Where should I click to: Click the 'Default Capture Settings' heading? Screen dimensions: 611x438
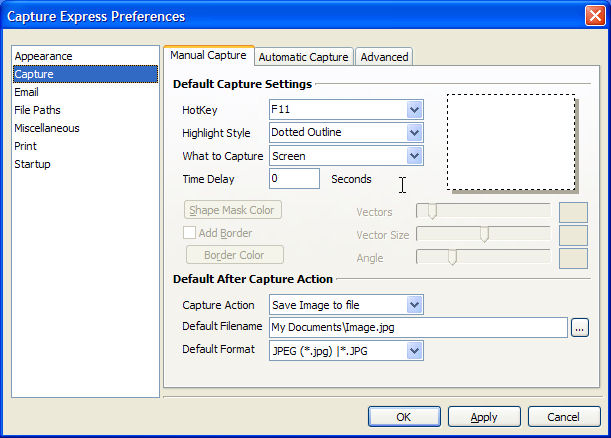point(242,84)
